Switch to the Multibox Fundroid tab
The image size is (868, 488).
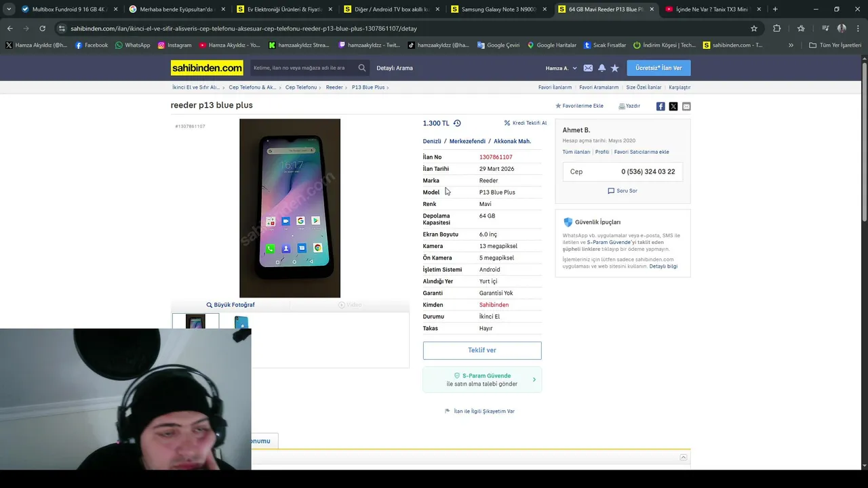(x=70, y=9)
